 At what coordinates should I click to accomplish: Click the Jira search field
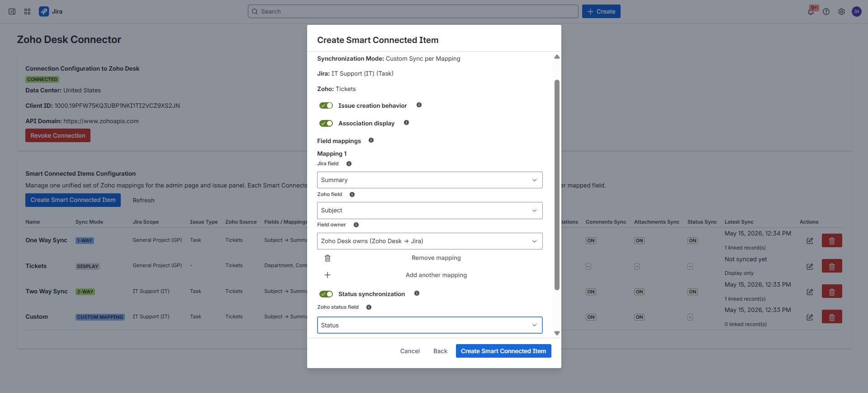[413, 11]
